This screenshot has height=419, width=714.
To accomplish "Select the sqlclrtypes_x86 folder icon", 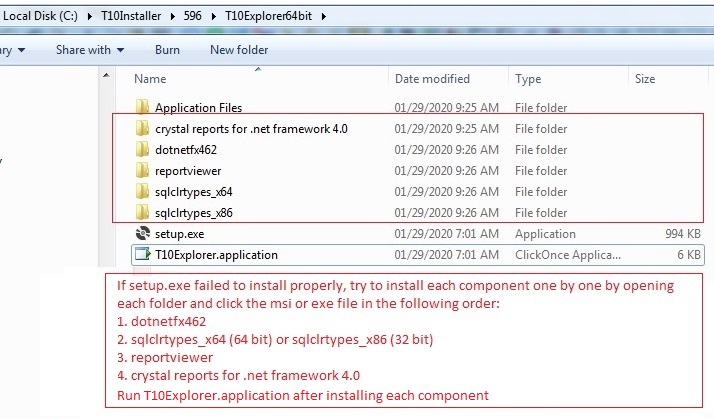I will tap(143, 212).
